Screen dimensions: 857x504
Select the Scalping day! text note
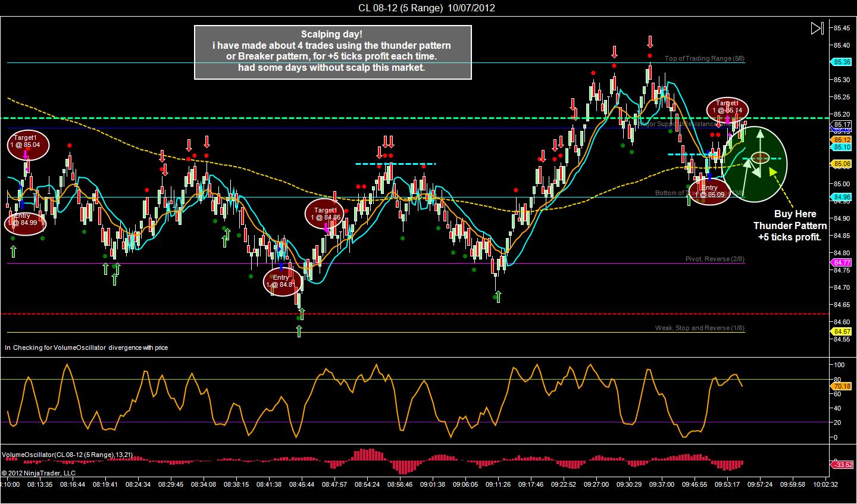333,52
